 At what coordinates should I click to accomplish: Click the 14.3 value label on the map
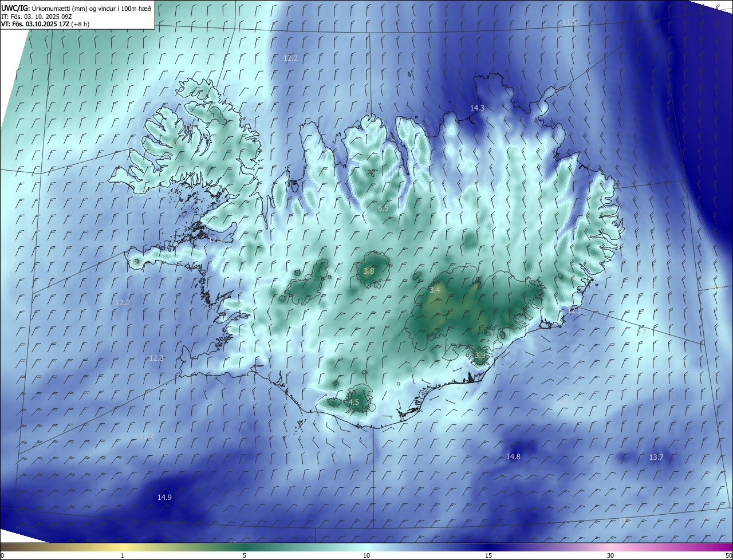[x=477, y=108]
